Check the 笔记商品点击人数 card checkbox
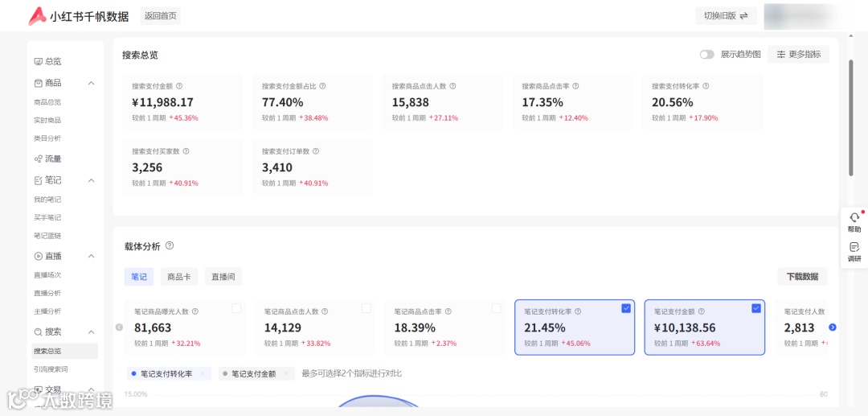The image size is (868, 416). (366, 308)
